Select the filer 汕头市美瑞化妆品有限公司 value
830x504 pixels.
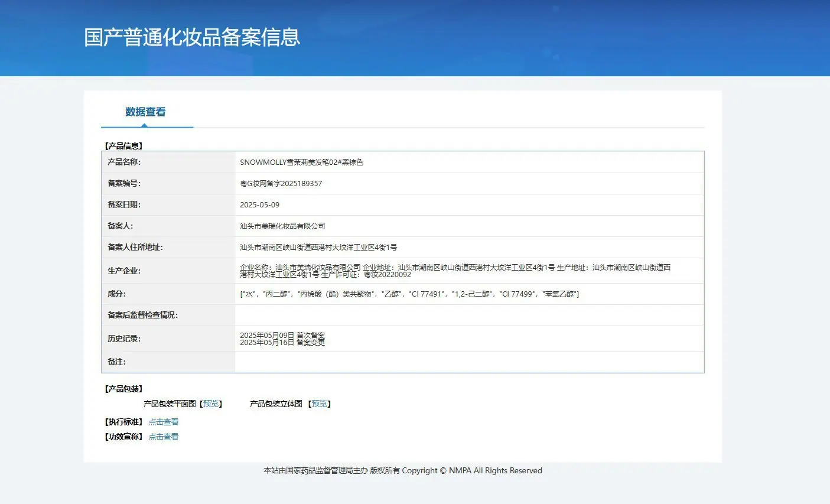point(282,226)
